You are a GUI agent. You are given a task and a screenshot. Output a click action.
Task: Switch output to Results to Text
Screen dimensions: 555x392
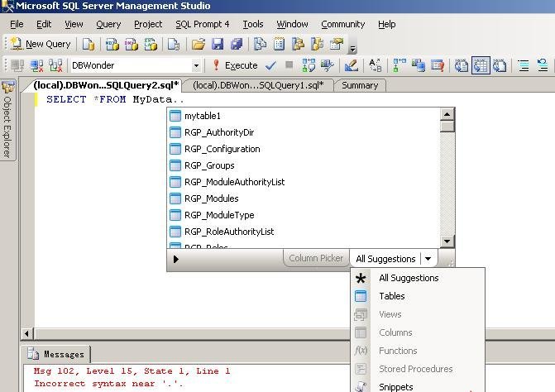462,65
